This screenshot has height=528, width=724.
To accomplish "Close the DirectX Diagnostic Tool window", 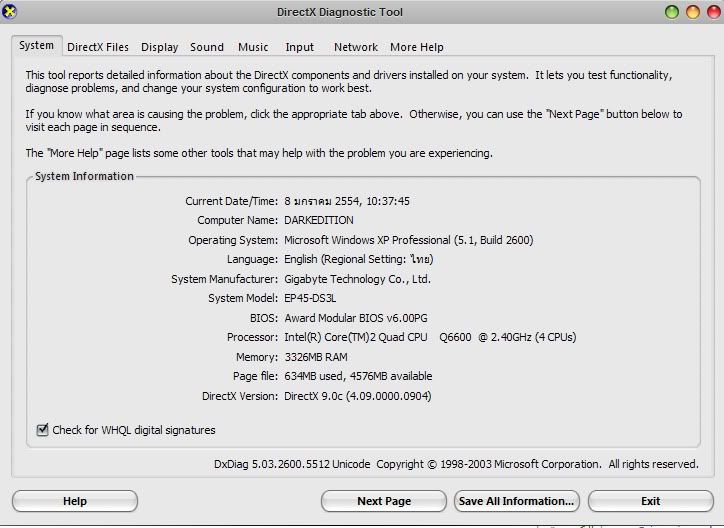I will pyautogui.click(x=714, y=12).
